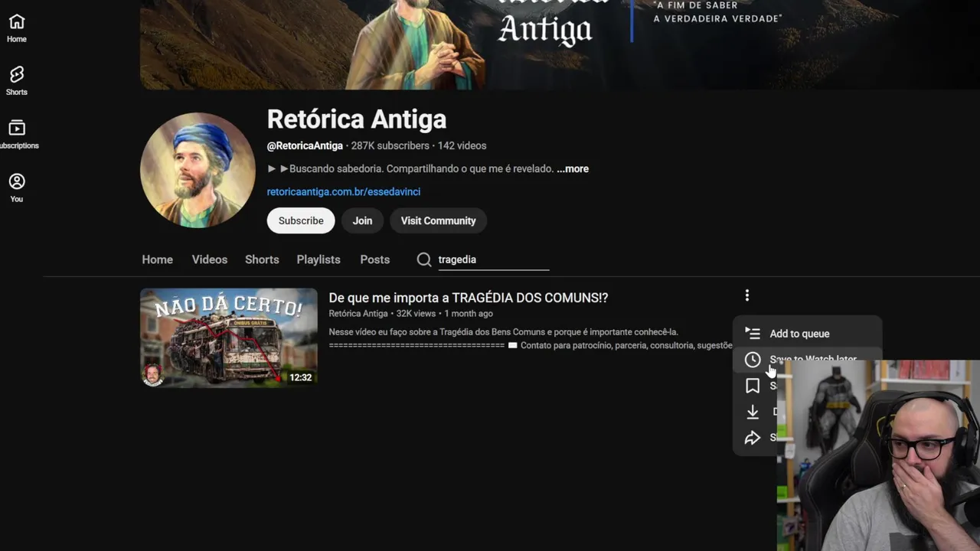980x551 pixels.
Task: Click the '12:32' duration badge
Action: tap(300, 377)
